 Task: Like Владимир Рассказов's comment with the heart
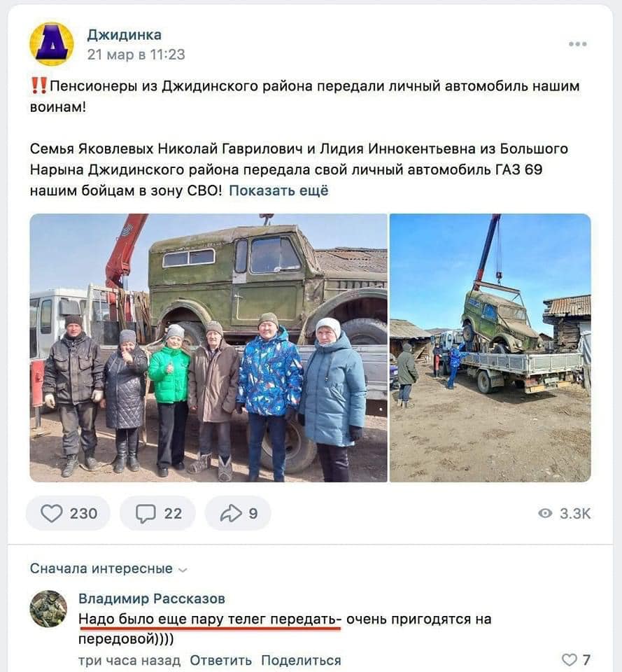click(569, 659)
